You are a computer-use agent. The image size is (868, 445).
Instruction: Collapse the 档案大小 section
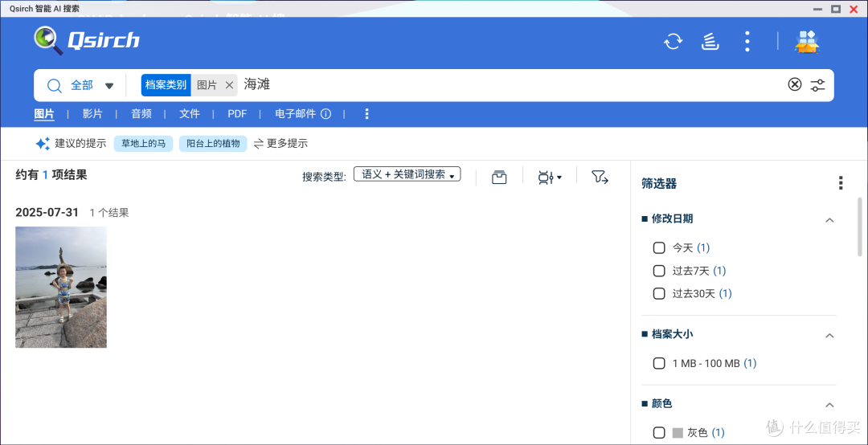pyautogui.click(x=829, y=336)
